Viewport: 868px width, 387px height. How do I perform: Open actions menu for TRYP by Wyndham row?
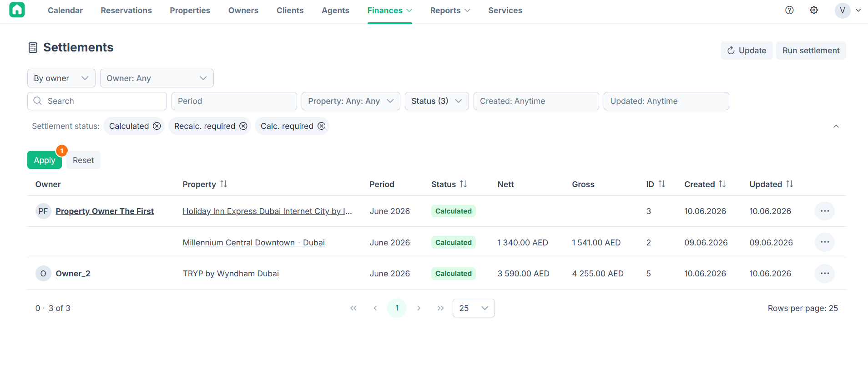click(825, 274)
